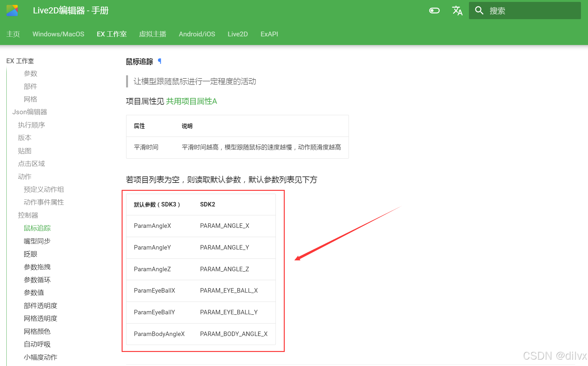The width and height of the screenshot is (588, 366).
Task: Open 预定义动作组 page
Action: tap(44, 190)
